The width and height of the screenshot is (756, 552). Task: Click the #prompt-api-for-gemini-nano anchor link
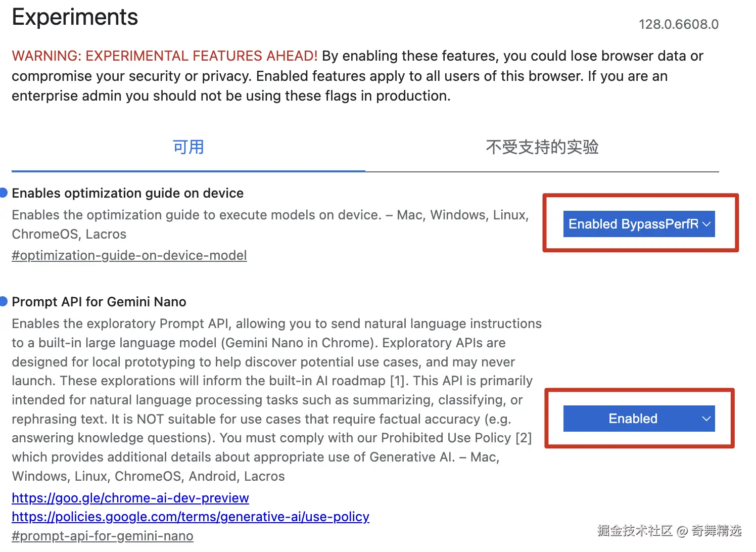pos(103,536)
